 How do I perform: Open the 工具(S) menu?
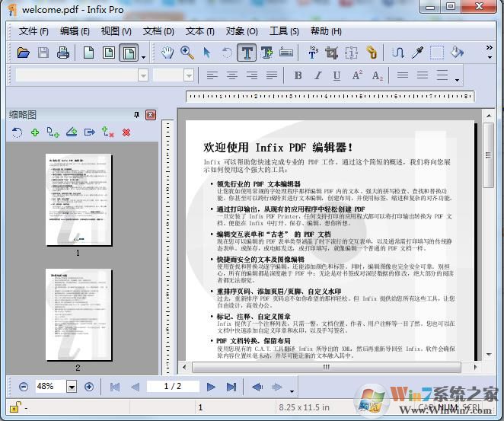click(x=284, y=31)
